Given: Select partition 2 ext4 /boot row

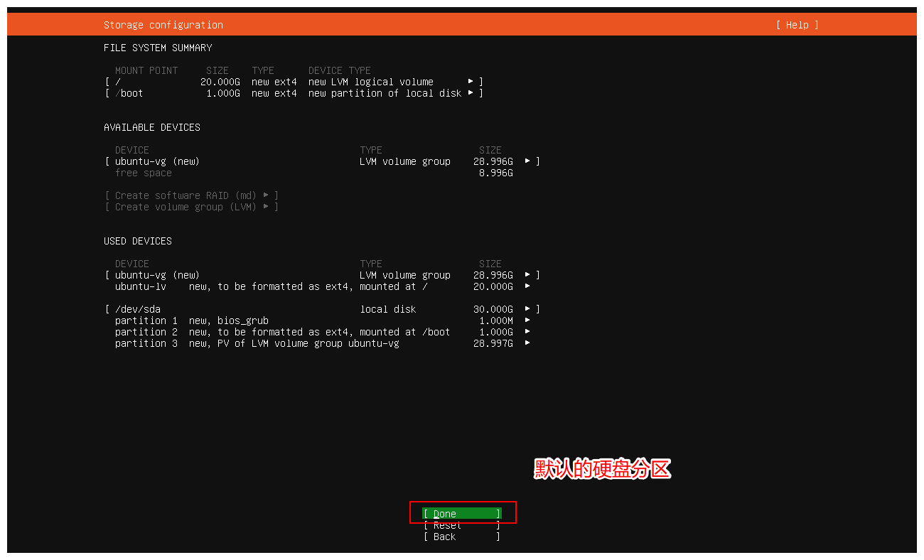Looking at the screenshot, I should point(323,332).
